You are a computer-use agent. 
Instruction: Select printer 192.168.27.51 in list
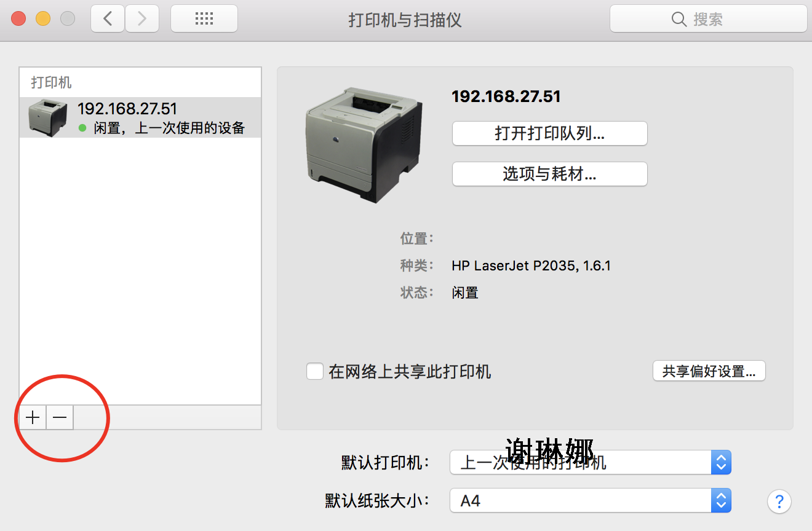pos(140,117)
